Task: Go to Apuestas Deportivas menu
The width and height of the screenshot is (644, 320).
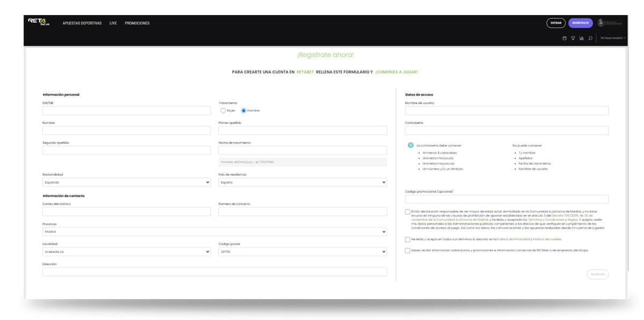Action: [x=82, y=23]
